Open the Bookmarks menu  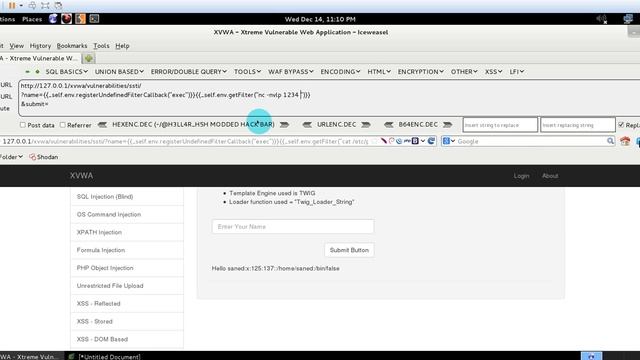[72, 46]
